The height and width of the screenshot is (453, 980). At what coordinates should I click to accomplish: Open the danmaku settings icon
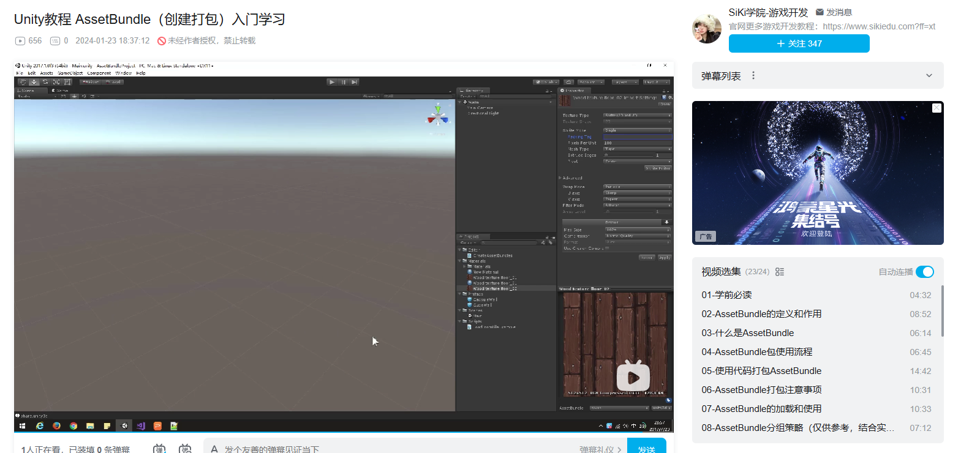[x=185, y=449]
